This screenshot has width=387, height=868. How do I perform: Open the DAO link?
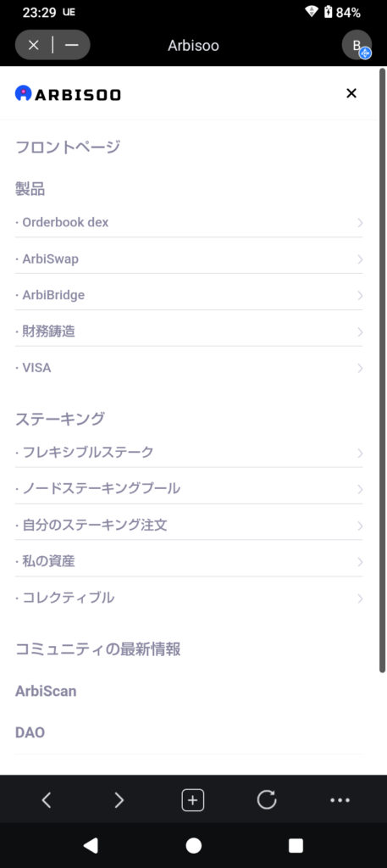(x=30, y=732)
